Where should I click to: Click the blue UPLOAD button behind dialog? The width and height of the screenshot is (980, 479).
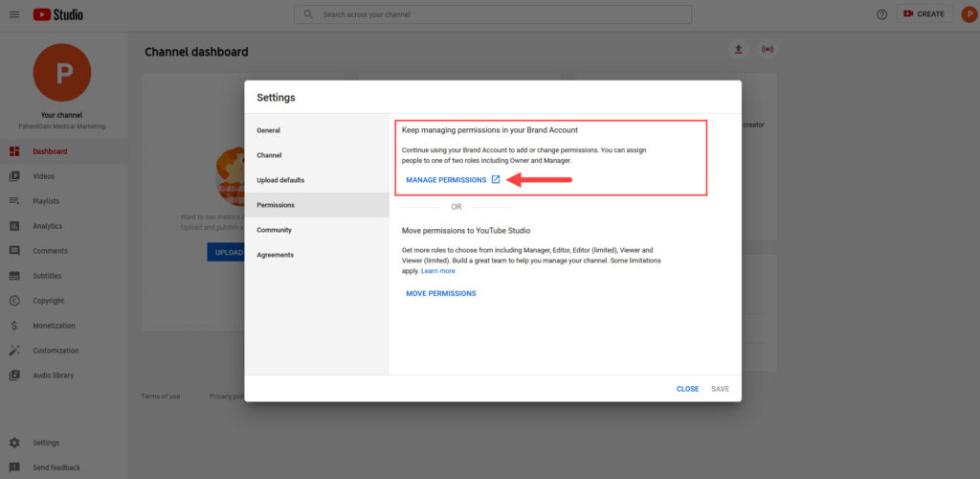click(226, 253)
